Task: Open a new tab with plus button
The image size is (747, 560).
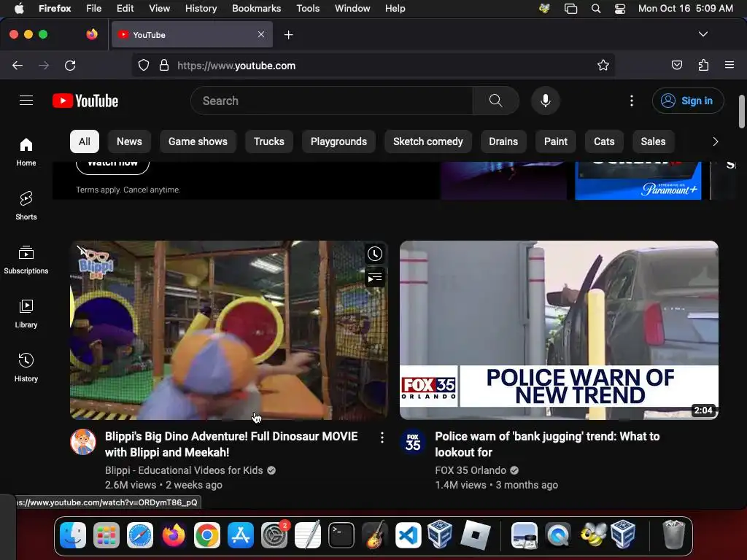Action: pyautogui.click(x=288, y=35)
